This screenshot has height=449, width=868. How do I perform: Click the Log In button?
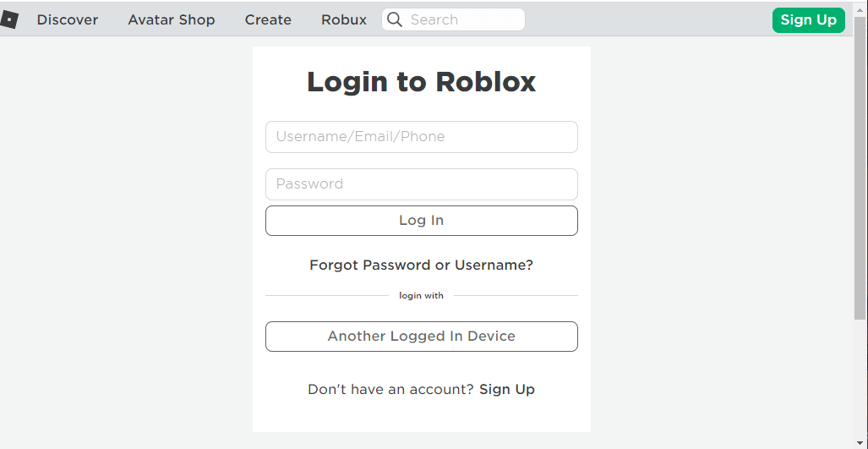421,221
